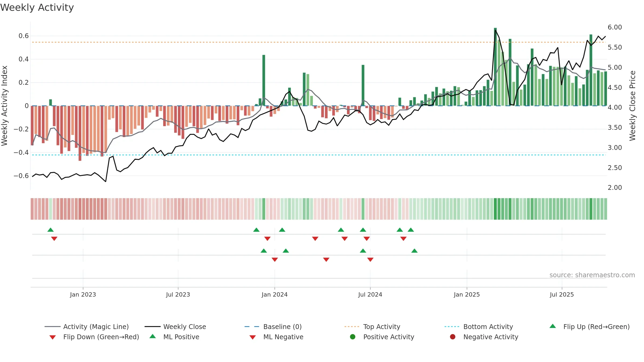Click the 0.6 activity axis label
The width and height of the screenshot is (644, 362).
coord(24,36)
